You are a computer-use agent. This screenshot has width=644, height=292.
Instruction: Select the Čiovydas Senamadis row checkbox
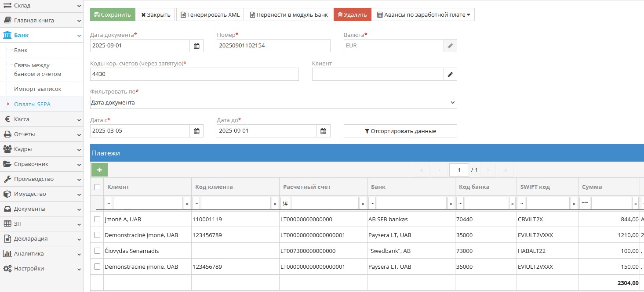(97, 251)
